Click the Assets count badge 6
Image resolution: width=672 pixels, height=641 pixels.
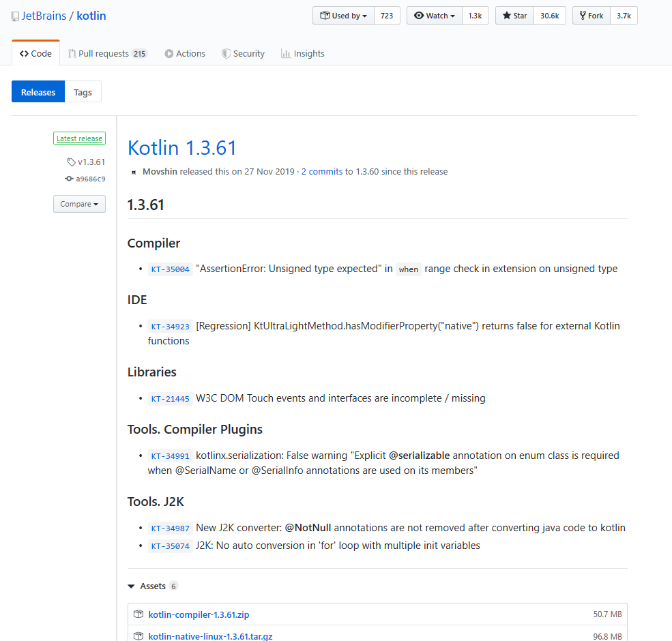click(173, 586)
